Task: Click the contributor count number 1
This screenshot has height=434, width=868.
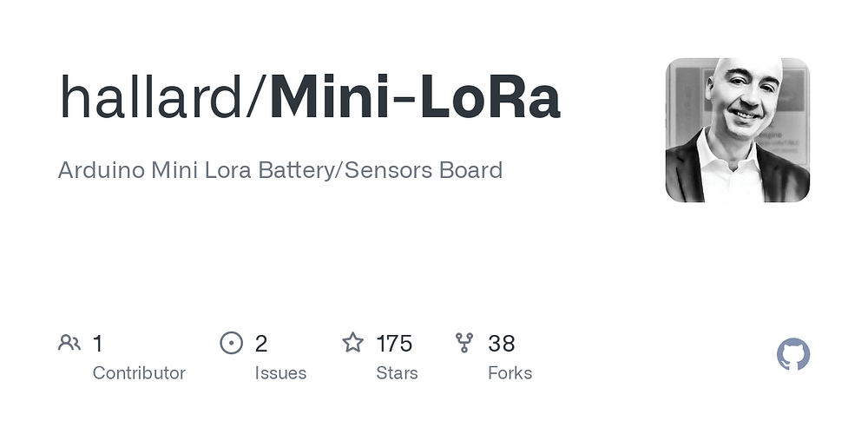Action: [x=97, y=344]
